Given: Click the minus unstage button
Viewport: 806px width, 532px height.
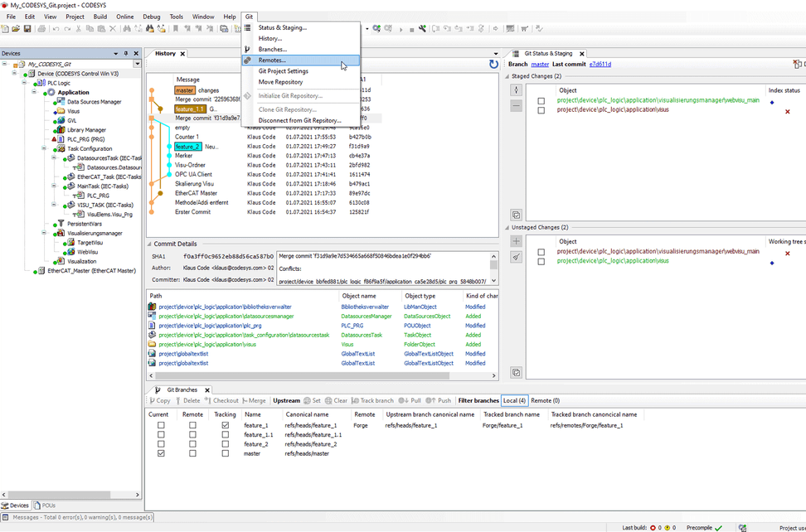Looking at the screenshot, I should pos(517,106).
